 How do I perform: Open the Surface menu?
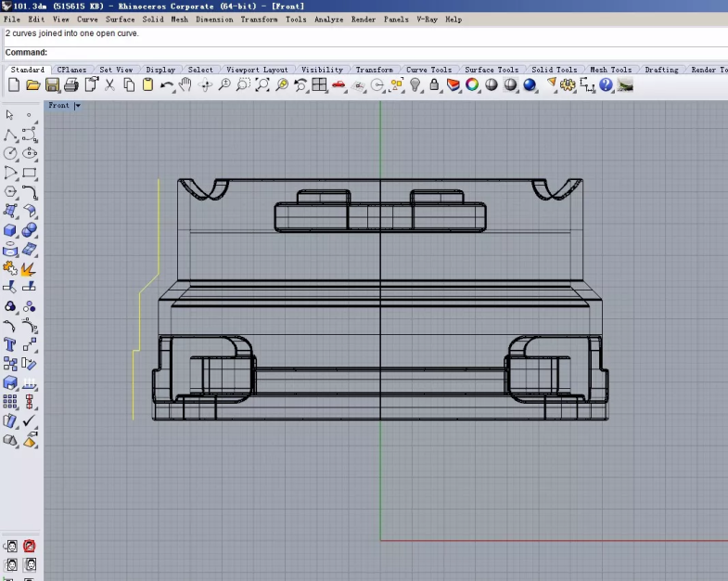click(120, 19)
